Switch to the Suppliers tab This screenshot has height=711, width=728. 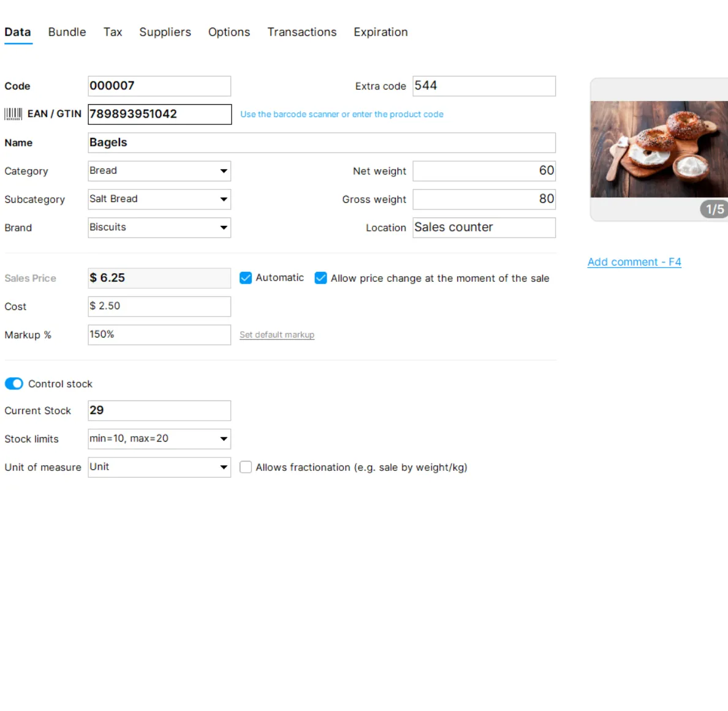pos(165,32)
